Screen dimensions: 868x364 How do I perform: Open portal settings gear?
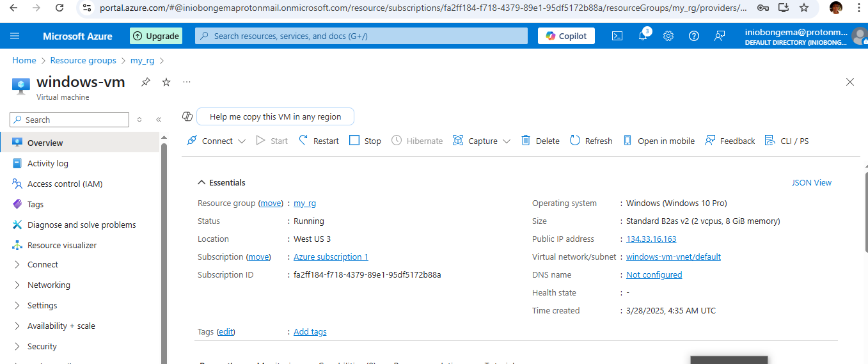[x=668, y=36]
